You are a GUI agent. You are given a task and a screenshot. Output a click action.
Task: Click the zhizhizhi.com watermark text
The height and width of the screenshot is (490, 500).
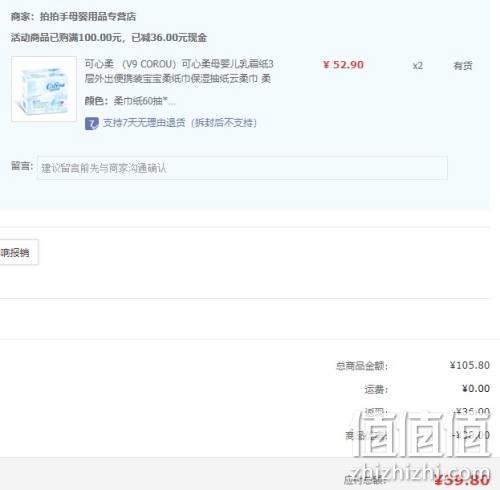pos(421,472)
